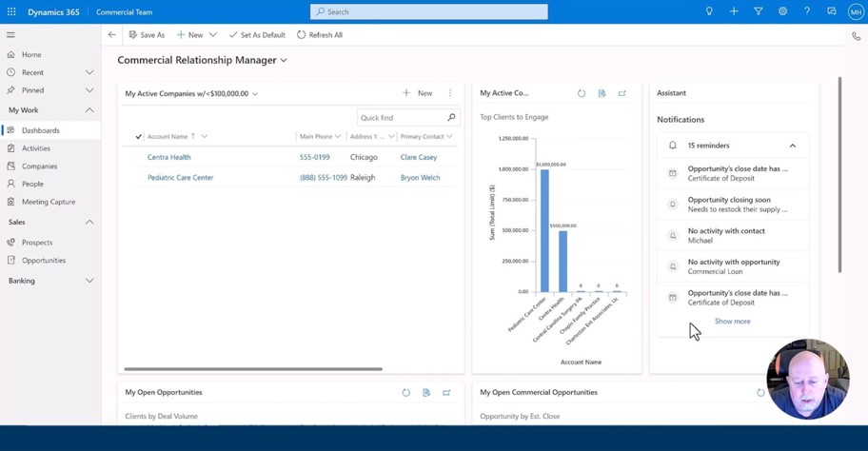Click the lightbulb insights icon in header
The height and width of the screenshot is (451, 868).
709,11
